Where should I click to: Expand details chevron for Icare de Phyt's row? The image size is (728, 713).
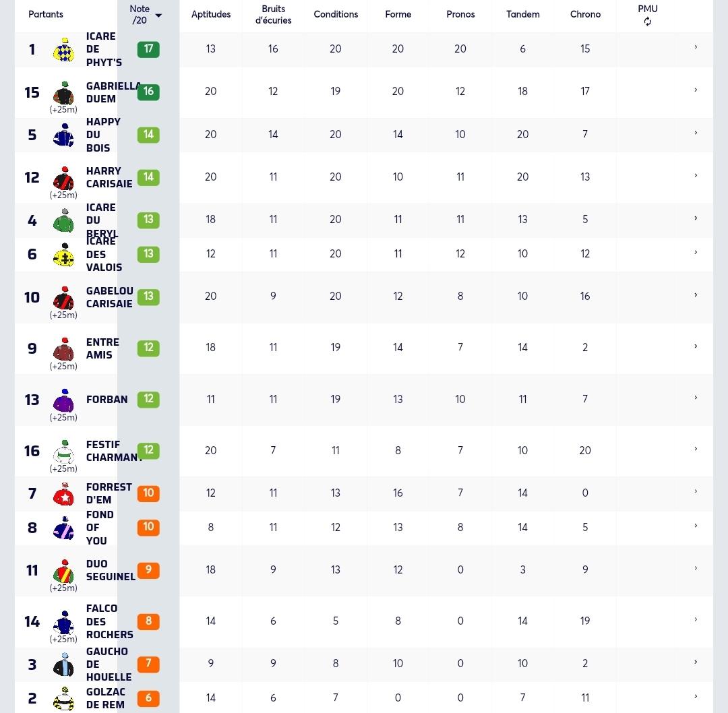[696, 47]
